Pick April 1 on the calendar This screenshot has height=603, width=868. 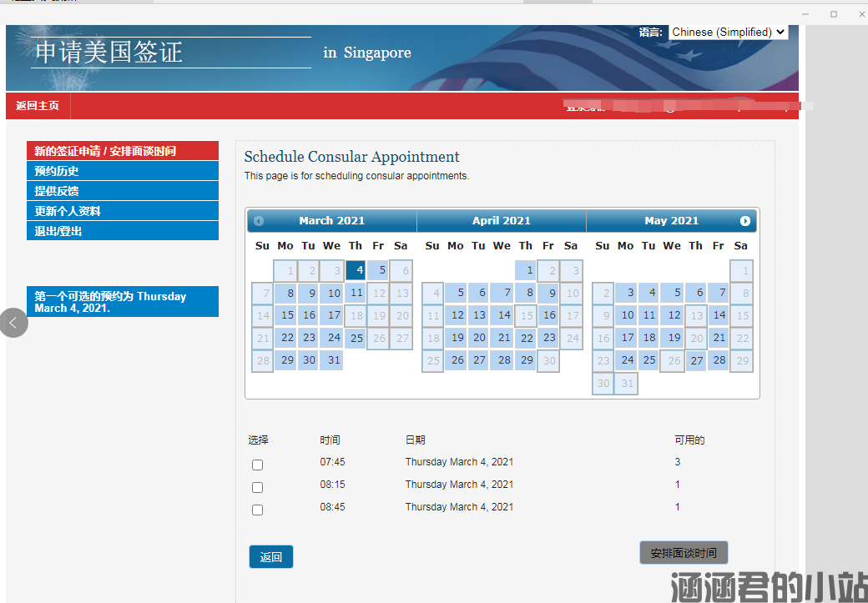pyautogui.click(x=526, y=270)
